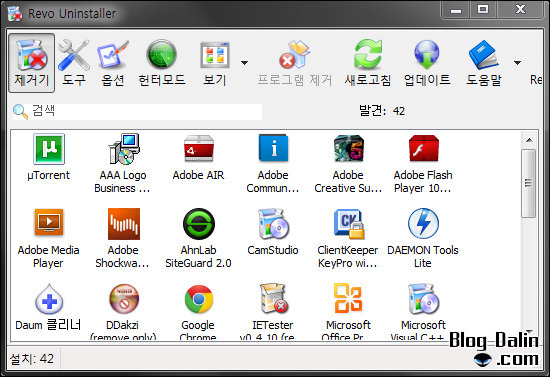This screenshot has height=377, width=550.
Task: Select the IETester program icon
Action: pyautogui.click(x=274, y=299)
